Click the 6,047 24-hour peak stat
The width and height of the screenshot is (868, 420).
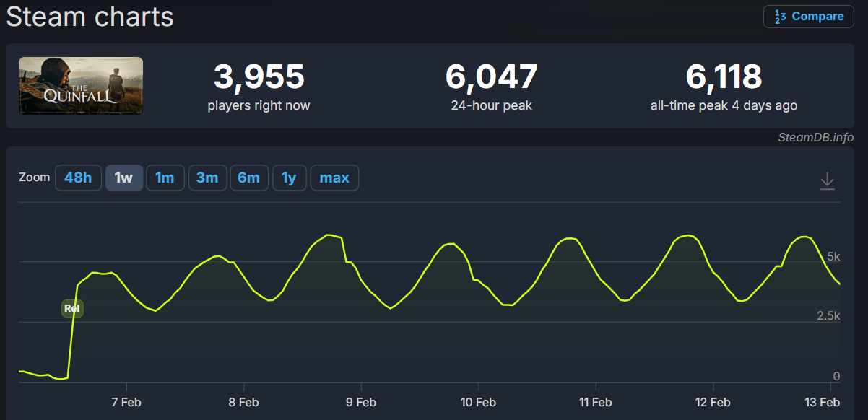(491, 87)
